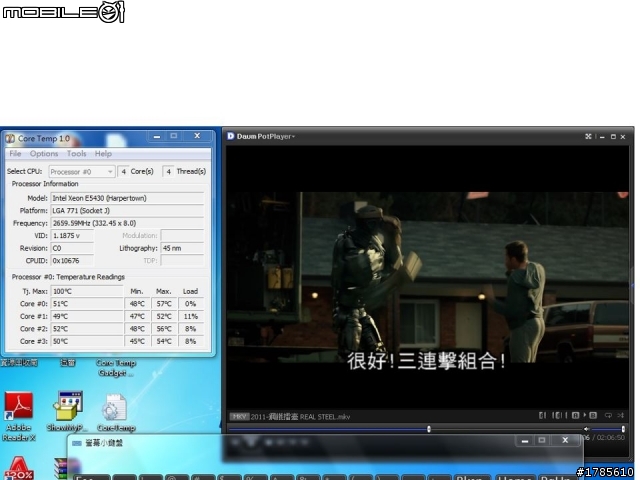The image size is (640, 480).
Task: Maximize the PotPlayer window
Action: 613,137
